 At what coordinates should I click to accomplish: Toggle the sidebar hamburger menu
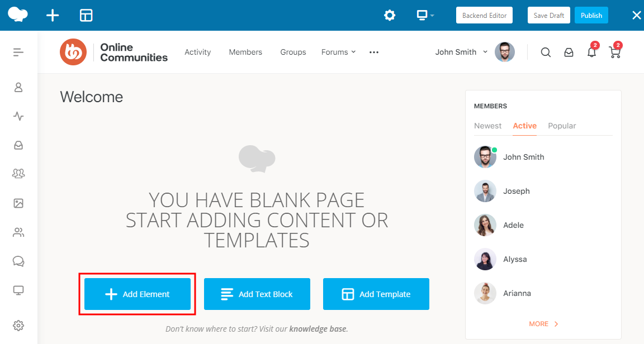(18, 52)
